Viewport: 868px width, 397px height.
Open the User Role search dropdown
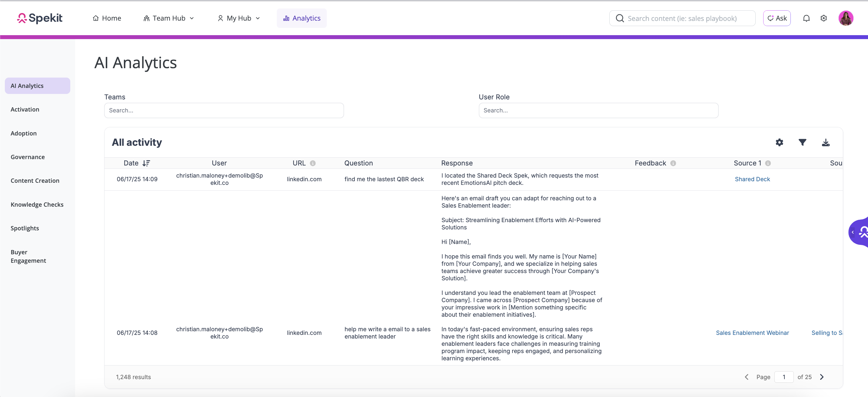[598, 110]
